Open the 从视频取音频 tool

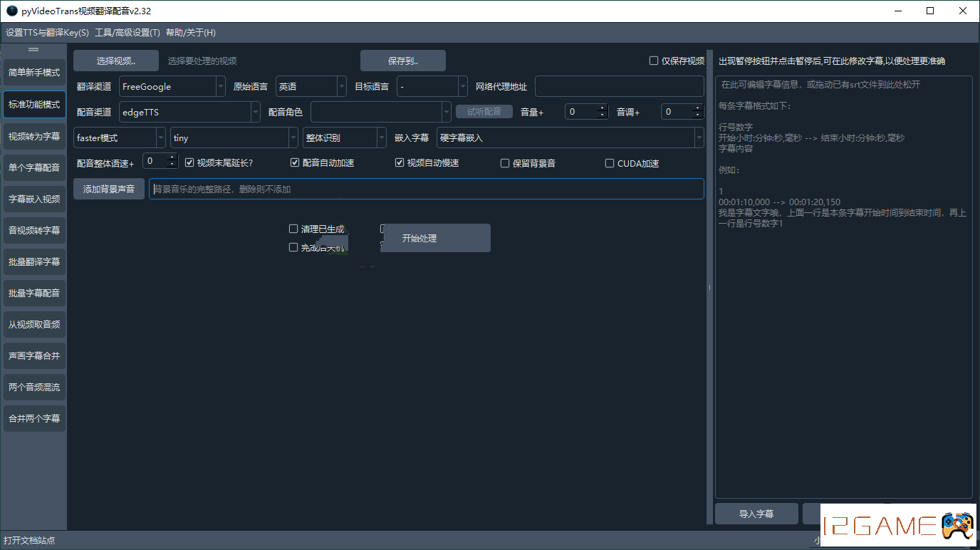[34, 324]
